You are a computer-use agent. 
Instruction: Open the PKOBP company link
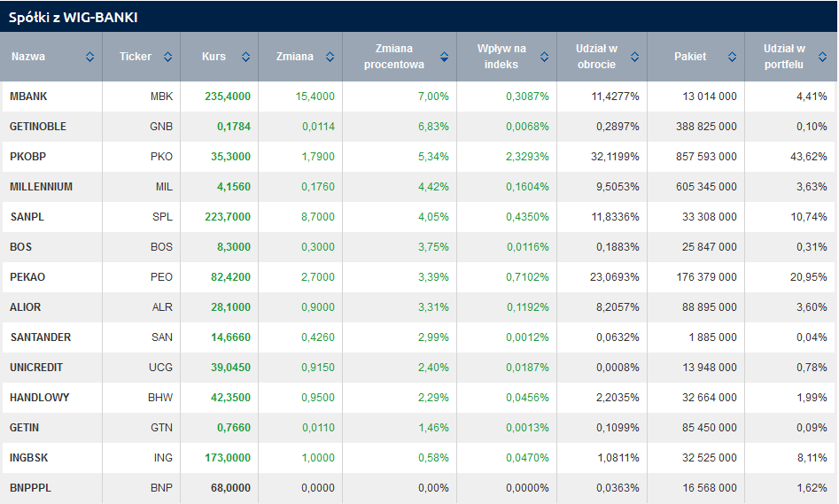click(27, 157)
